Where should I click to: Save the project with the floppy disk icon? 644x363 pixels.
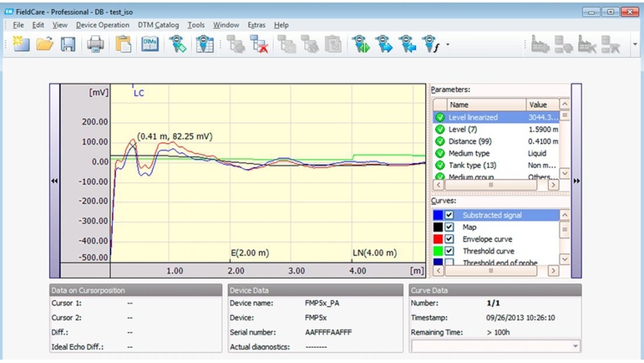point(68,44)
